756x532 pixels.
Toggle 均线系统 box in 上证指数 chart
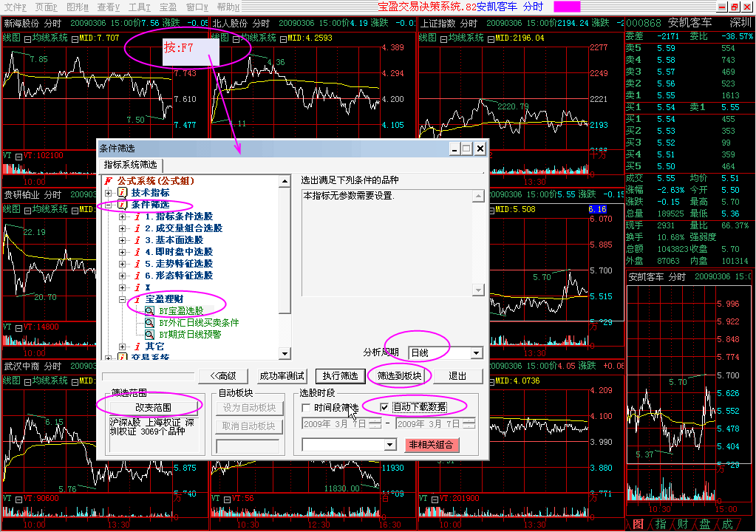point(443,39)
